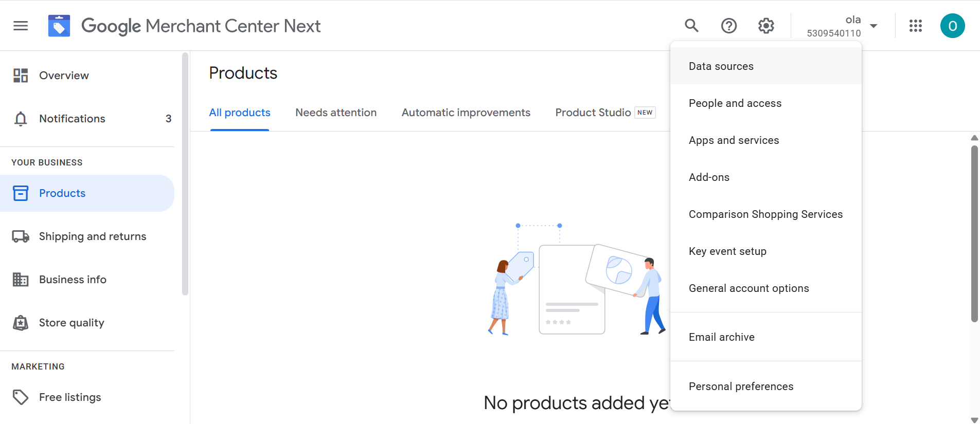
Task: Open the Product Studio tab
Action: (593, 113)
